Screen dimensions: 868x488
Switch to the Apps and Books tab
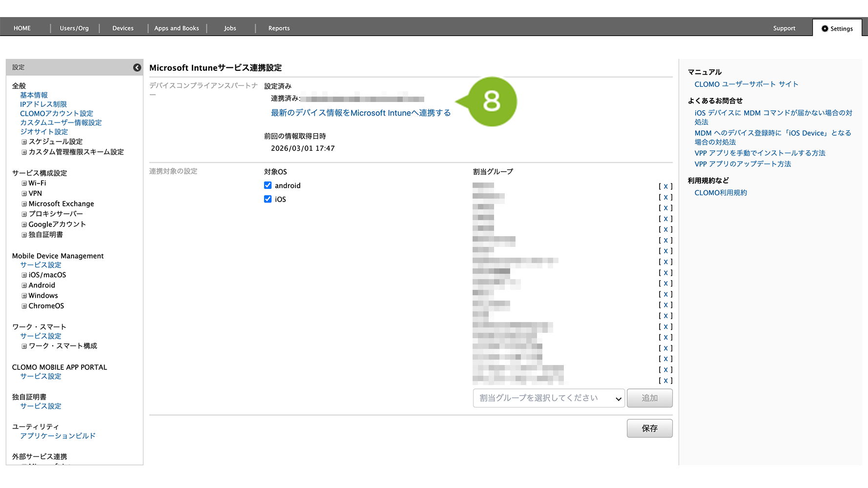click(177, 28)
